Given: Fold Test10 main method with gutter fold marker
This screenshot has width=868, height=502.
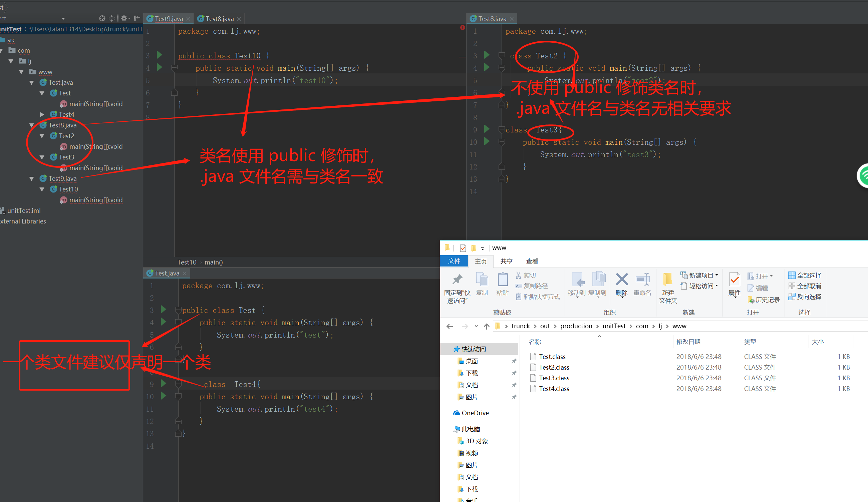Looking at the screenshot, I should [174, 68].
